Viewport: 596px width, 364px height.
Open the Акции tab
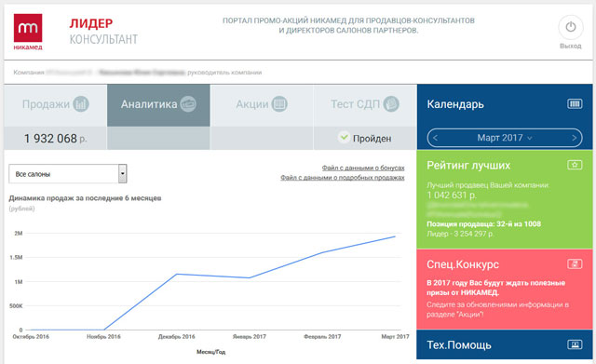[x=262, y=105]
